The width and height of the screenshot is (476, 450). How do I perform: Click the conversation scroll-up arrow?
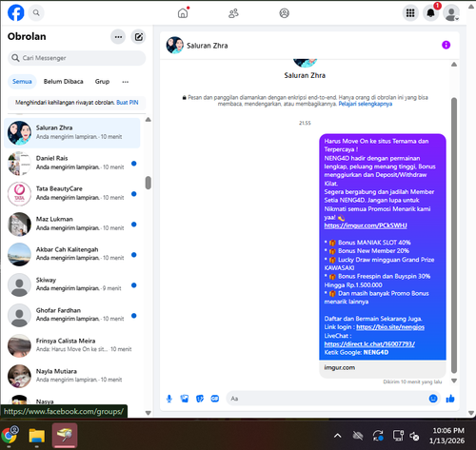pos(454,65)
